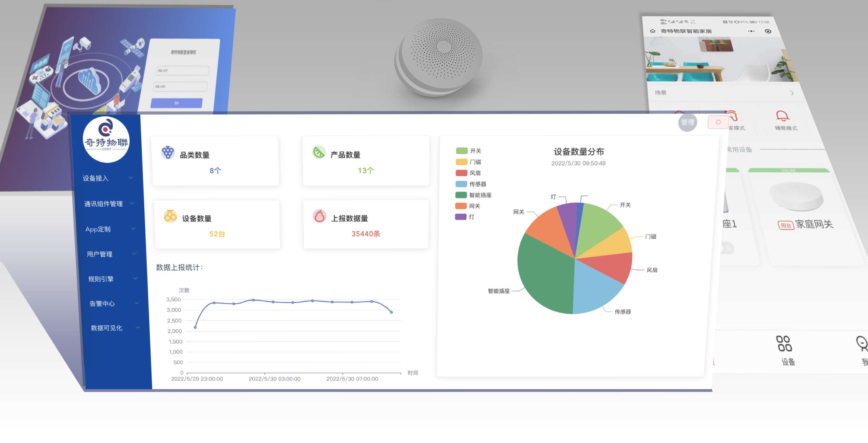Tap the phone home icon beside title
Image resolution: width=868 pixels, height=443 pixels.
click(653, 31)
